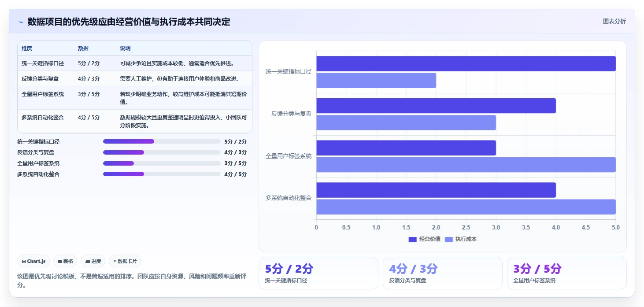Click the 经营价值 legend color box
Viewport: 644px width, 307px height.
point(413,239)
